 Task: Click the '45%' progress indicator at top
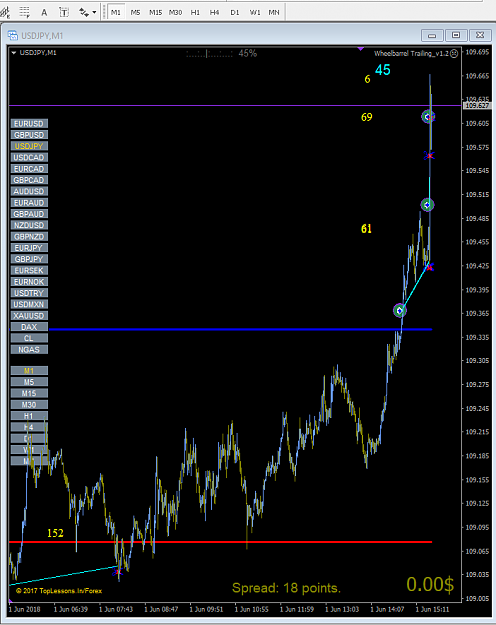(248, 53)
